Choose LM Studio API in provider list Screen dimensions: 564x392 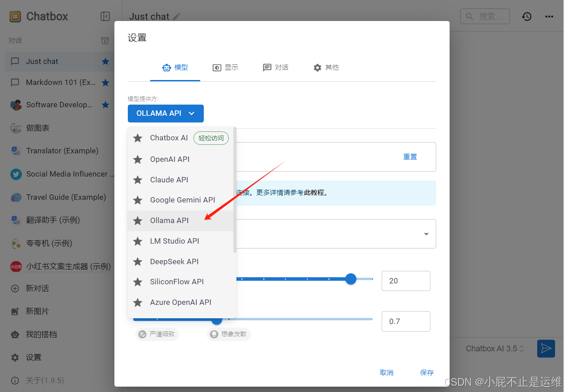point(181,241)
